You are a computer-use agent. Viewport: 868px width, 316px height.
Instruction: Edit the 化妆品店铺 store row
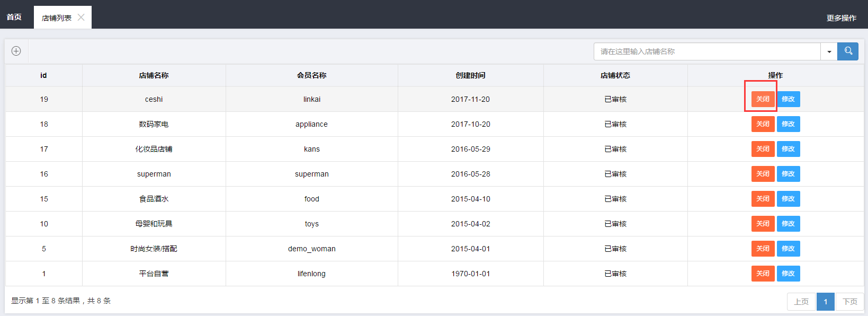click(x=788, y=149)
